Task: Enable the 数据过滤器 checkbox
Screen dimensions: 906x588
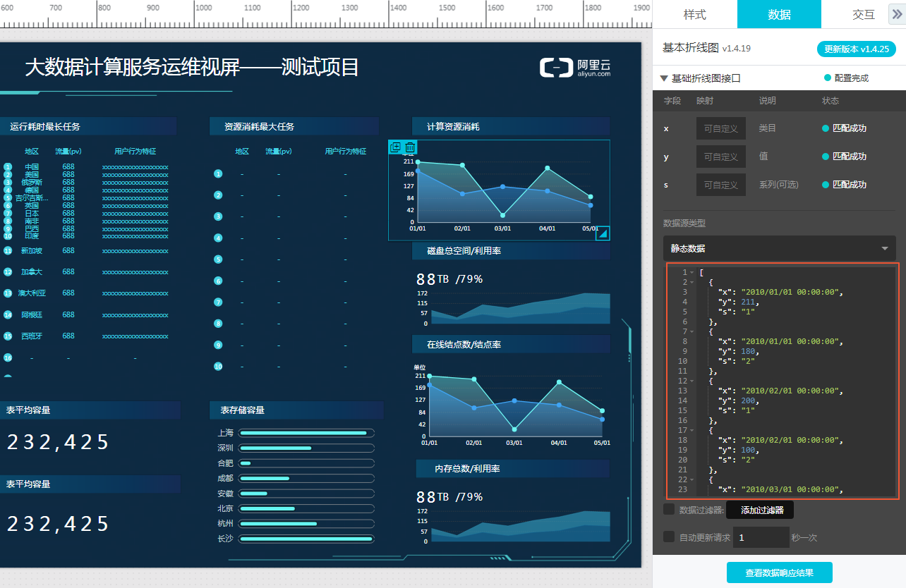Action: (x=669, y=509)
